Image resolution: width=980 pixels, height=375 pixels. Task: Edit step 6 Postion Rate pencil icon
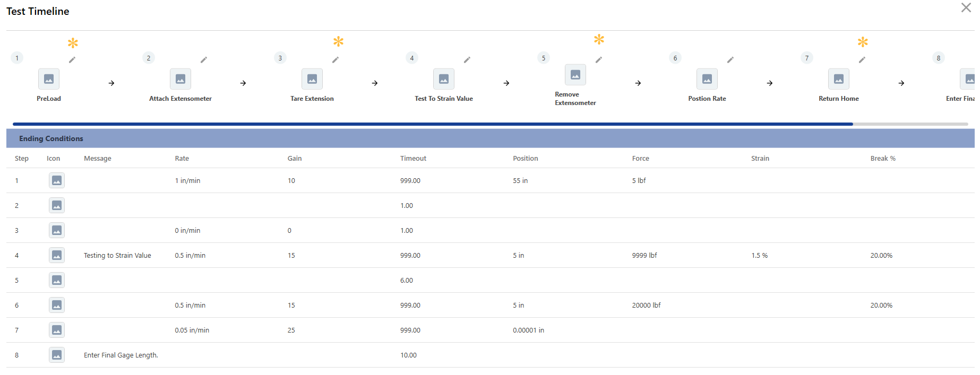tap(730, 60)
